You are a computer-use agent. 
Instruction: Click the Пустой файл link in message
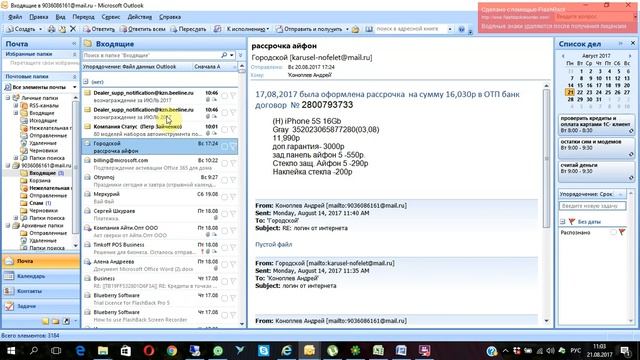273,244
